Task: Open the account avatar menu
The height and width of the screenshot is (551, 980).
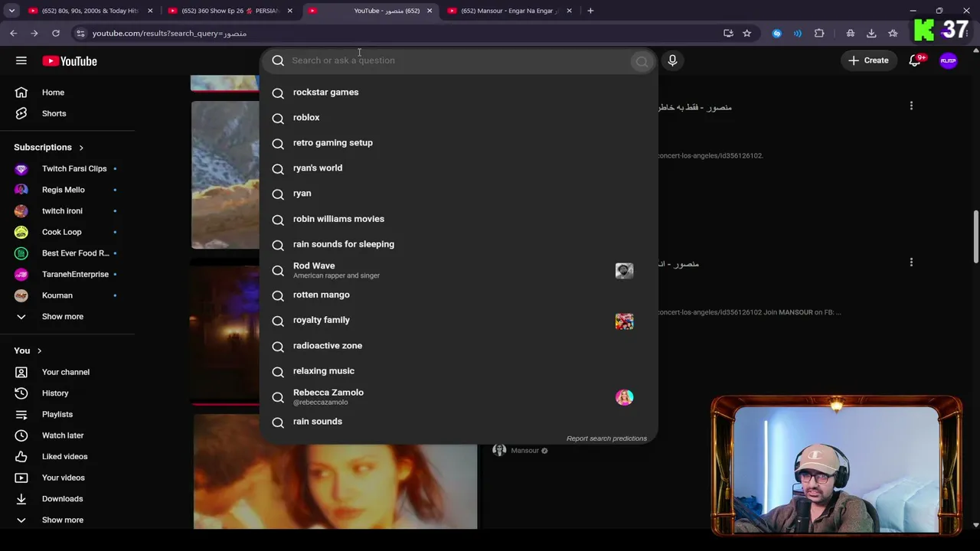Action: pyautogui.click(x=949, y=60)
